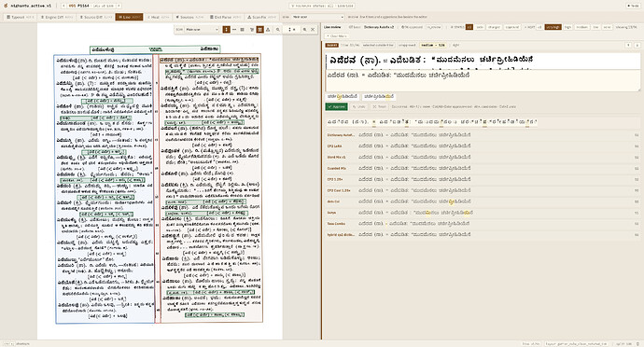Open the Dictionary AutoFix v2 engine dropdown
Image resolution: width=644 pixels, height=347 pixels.
point(379,27)
